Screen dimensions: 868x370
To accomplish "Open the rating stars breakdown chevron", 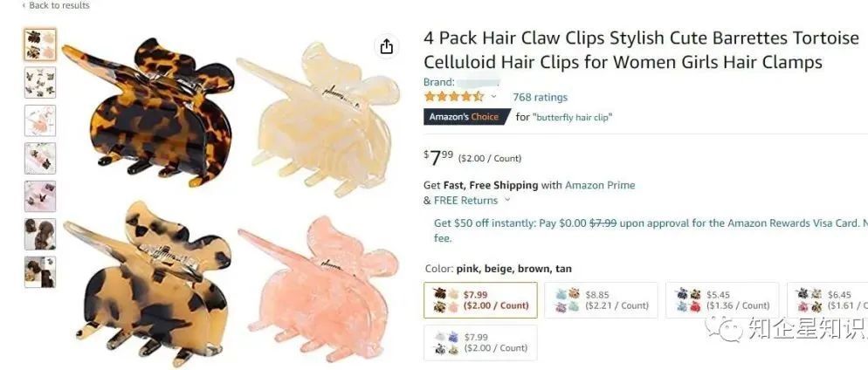I will click(x=493, y=97).
